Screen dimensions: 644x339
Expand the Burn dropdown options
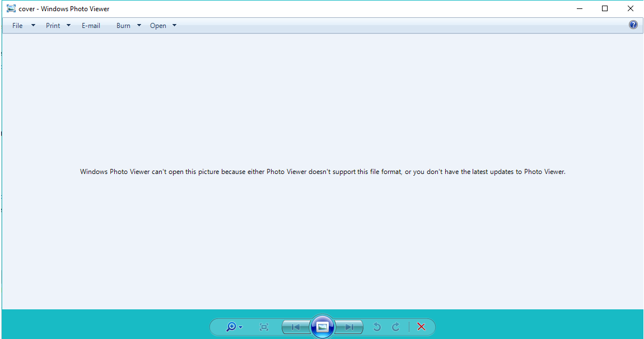tap(138, 25)
